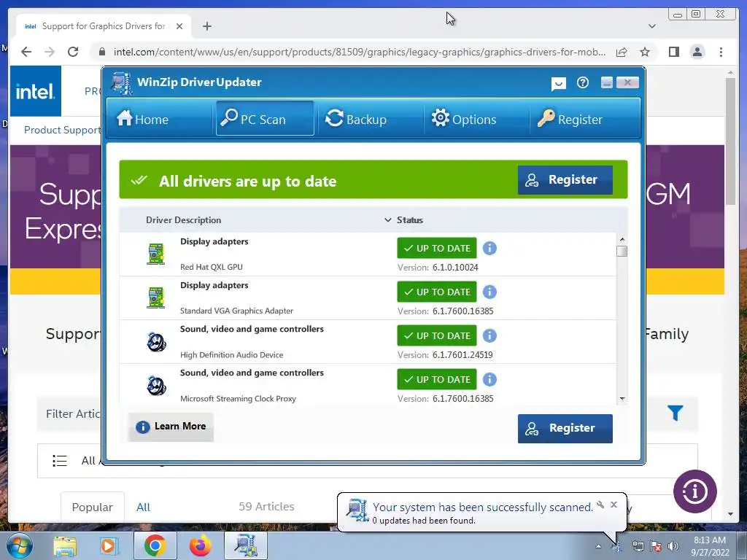This screenshot has width=747, height=560.
Task: Click the 'Your system has been successfully scanned' message
Action: (x=483, y=507)
